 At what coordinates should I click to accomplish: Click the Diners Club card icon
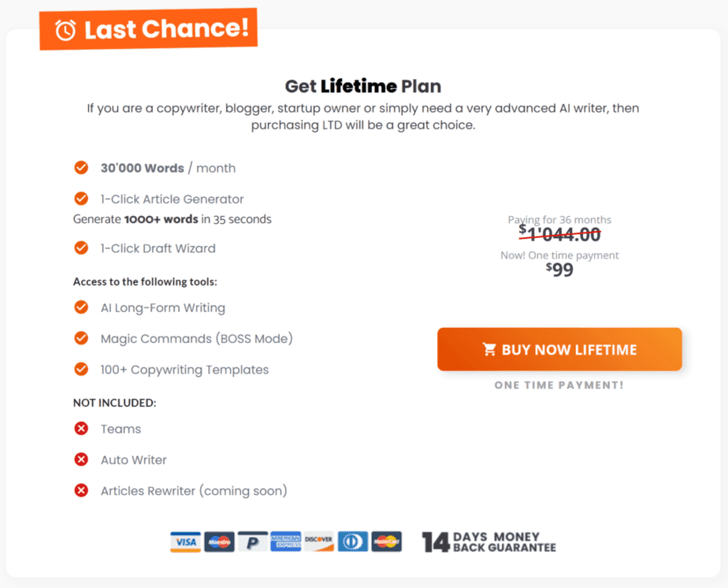[x=353, y=541]
